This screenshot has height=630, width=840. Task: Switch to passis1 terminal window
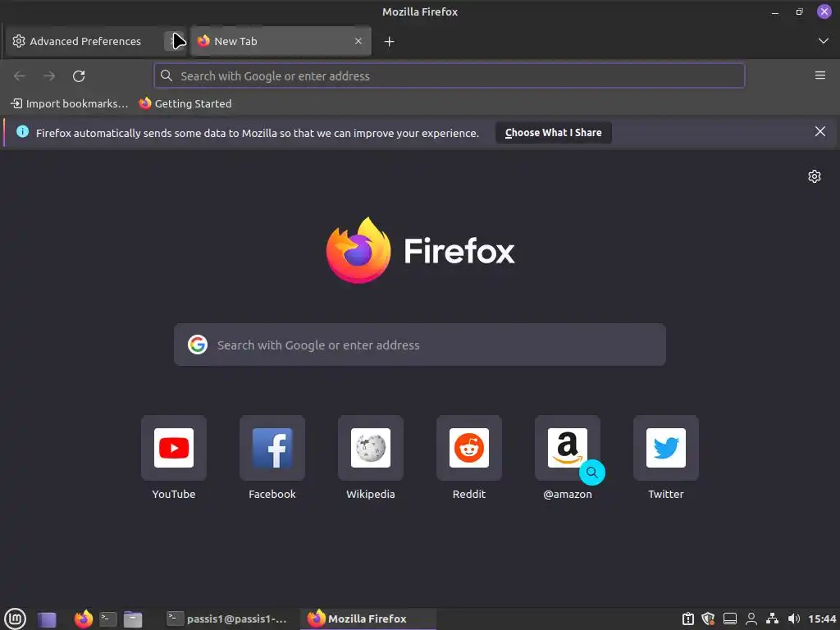(x=226, y=619)
